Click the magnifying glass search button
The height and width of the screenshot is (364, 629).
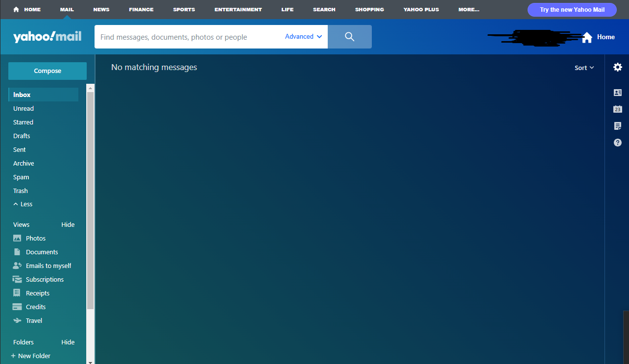coord(349,37)
